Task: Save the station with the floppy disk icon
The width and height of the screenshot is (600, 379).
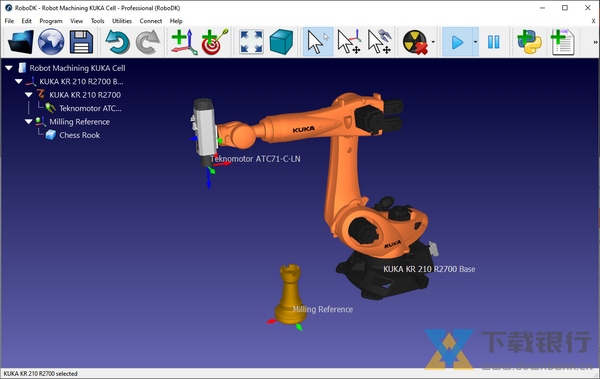Action: point(81,42)
